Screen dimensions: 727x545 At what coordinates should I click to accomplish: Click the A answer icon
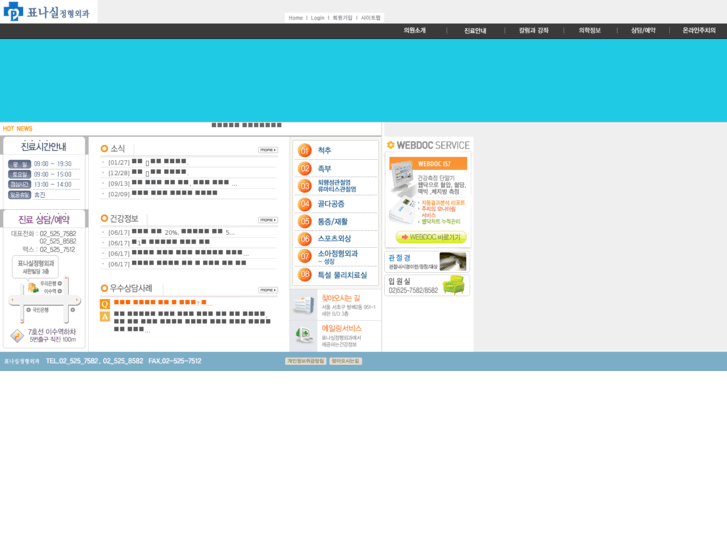coord(105,317)
